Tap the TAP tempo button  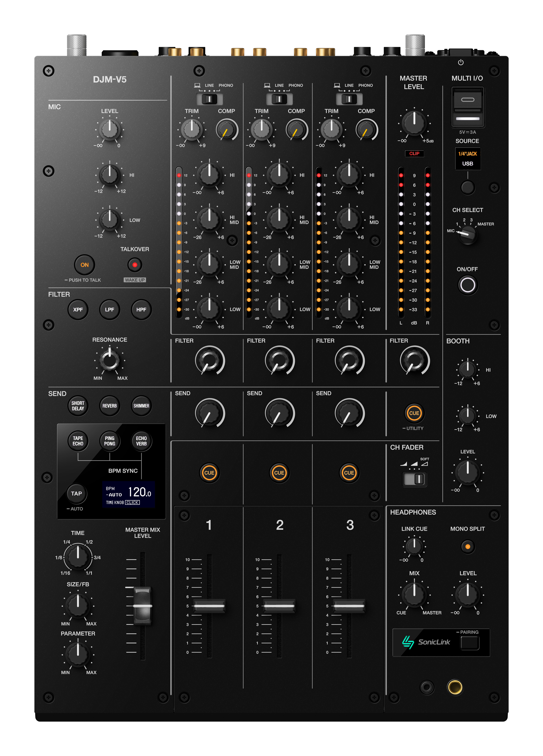[76, 493]
